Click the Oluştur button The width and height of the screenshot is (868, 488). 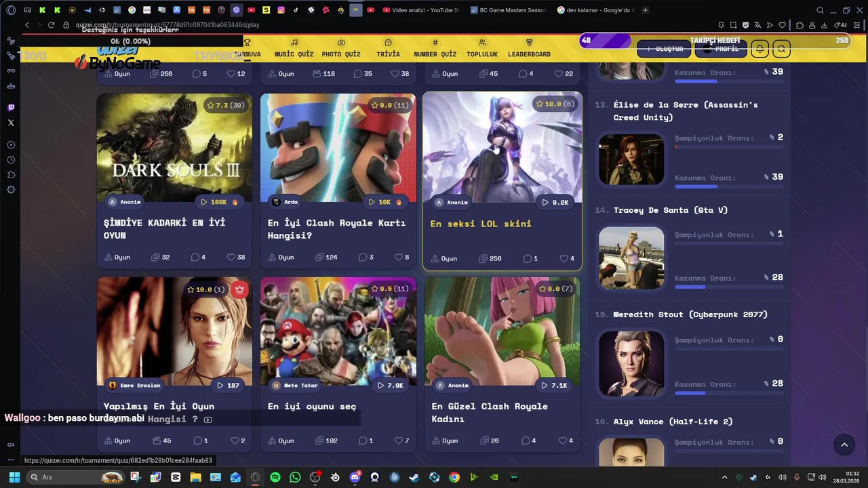coord(664,49)
